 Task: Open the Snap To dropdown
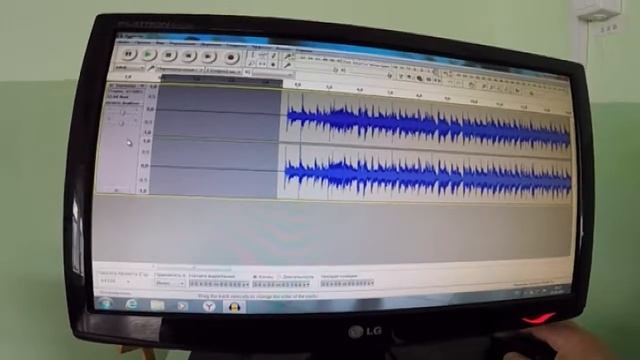170,283
